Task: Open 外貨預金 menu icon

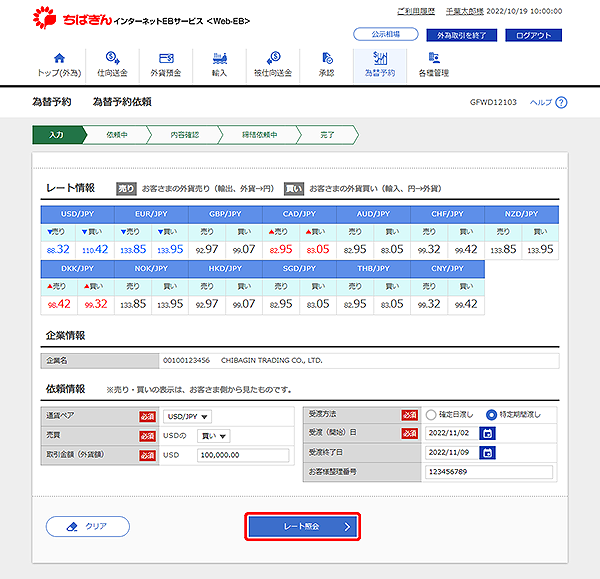Action: coord(166,58)
